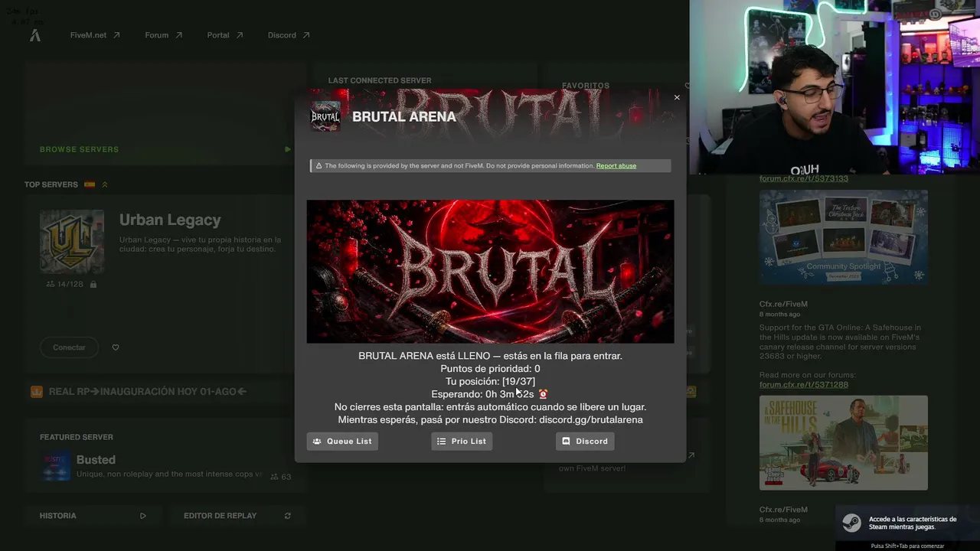Click the 14/128 player count on Urban Legacy
This screenshot has width=980, height=551.
(x=64, y=284)
